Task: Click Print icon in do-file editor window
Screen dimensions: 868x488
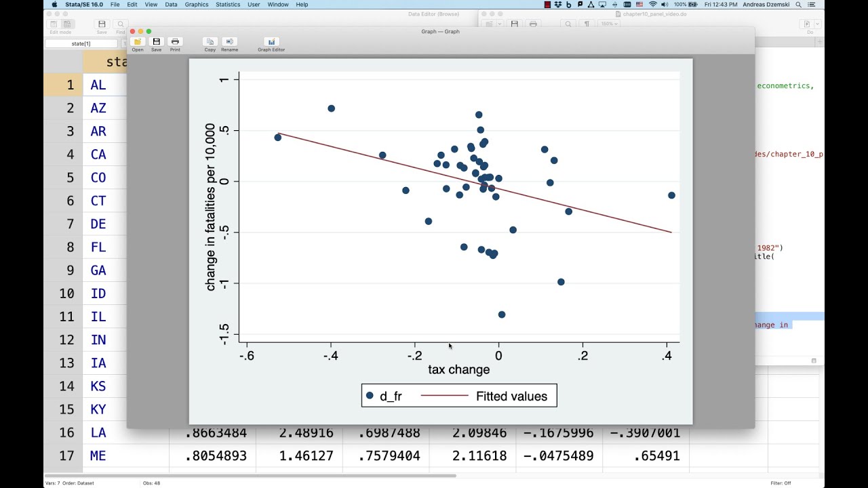Action: tap(533, 24)
